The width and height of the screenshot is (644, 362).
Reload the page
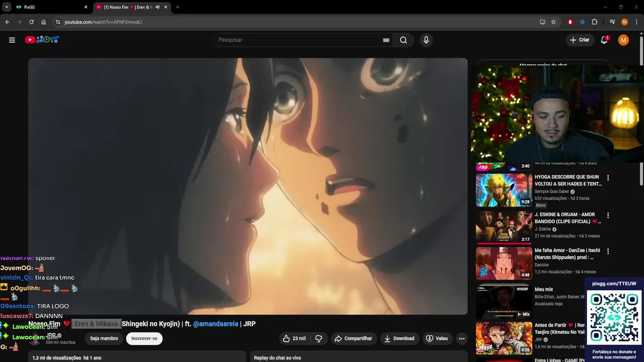(31, 22)
